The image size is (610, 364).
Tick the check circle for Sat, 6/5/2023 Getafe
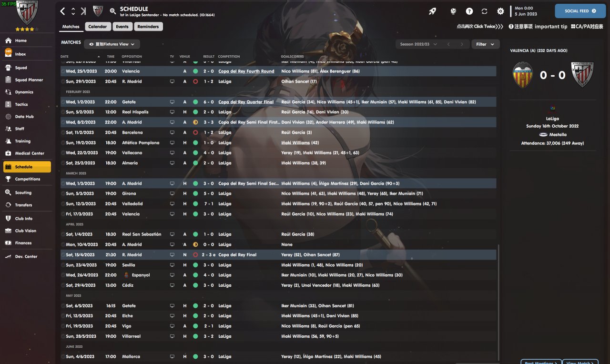(63, 306)
